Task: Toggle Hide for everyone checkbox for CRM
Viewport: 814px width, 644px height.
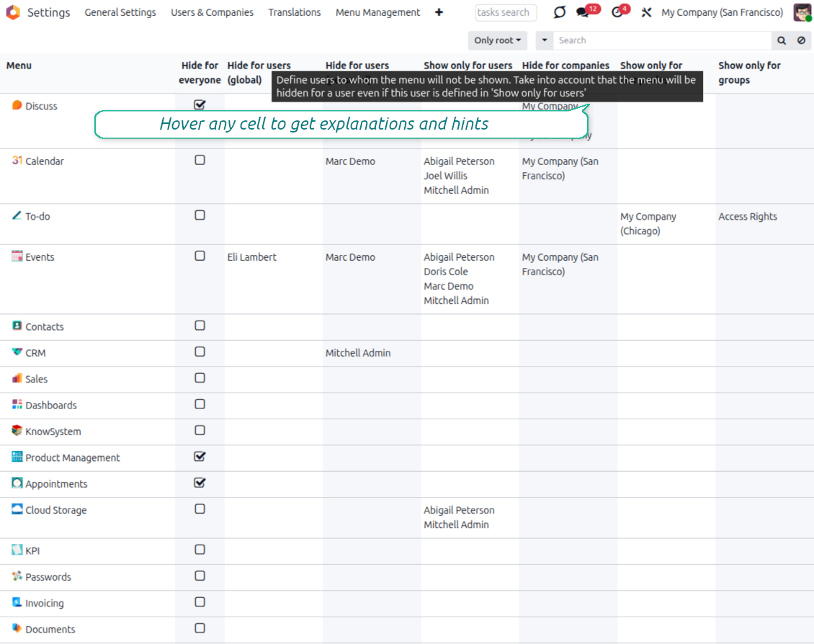Action: pyautogui.click(x=200, y=352)
